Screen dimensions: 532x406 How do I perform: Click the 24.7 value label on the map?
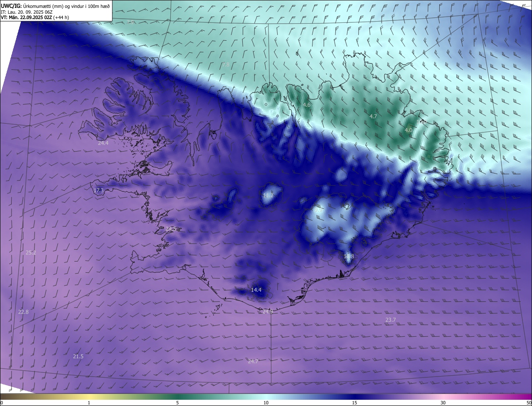pyautogui.click(x=253, y=361)
